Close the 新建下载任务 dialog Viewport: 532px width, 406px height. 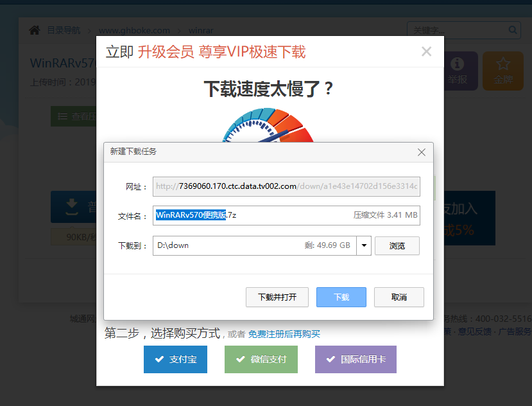(x=422, y=152)
